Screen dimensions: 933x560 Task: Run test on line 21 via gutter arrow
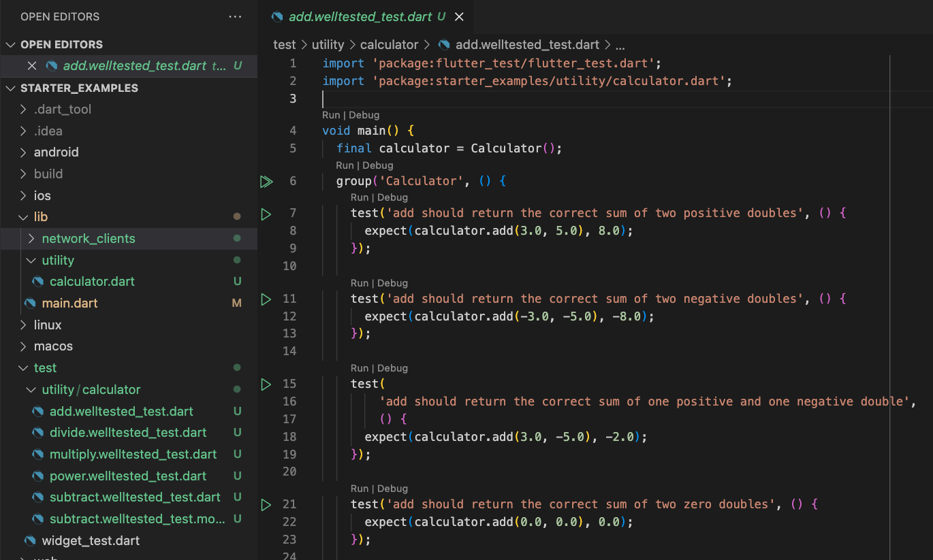coord(266,504)
